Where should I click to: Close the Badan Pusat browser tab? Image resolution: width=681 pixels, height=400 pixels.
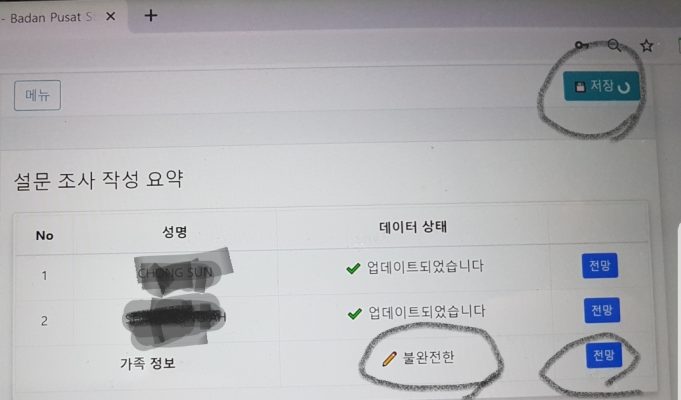click(x=111, y=17)
